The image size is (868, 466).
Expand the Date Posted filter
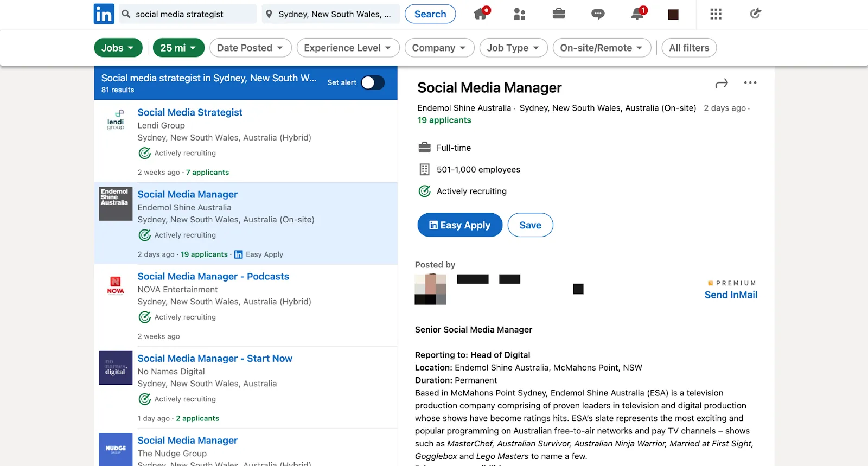251,48
